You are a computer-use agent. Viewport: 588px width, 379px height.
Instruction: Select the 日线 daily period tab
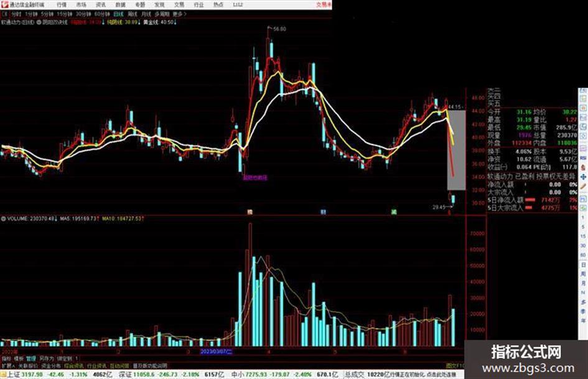(x=118, y=14)
